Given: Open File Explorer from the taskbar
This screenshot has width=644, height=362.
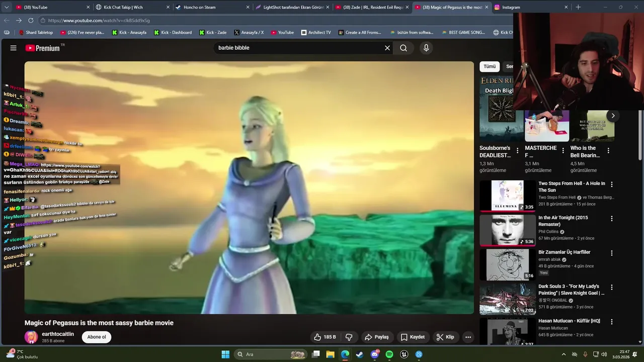Looking at the screenshot, I should pyautogui.click(x=330, y=354).
